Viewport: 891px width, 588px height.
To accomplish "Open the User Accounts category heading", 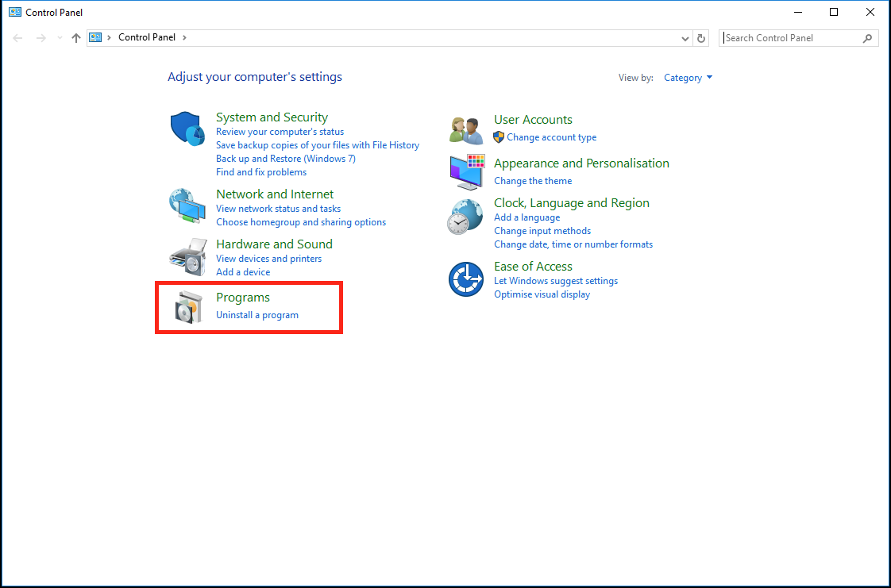I will [533, 120].
